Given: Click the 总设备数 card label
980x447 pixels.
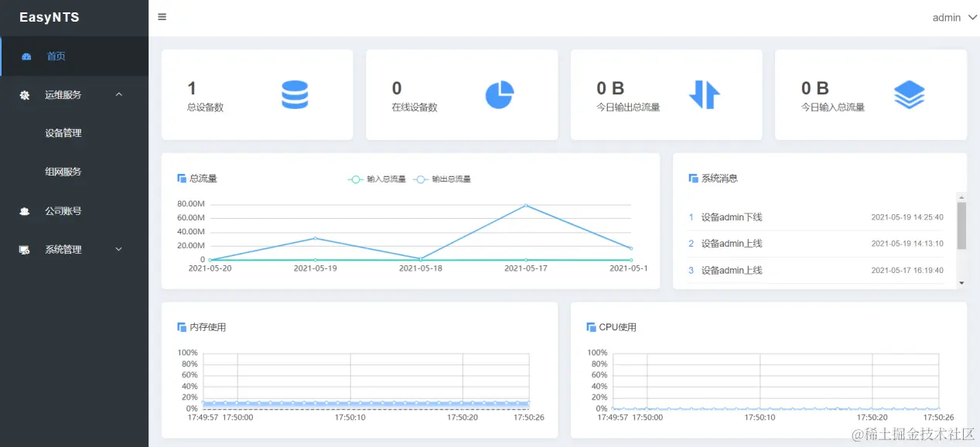Looking at the screenshot, I should 206,107.
